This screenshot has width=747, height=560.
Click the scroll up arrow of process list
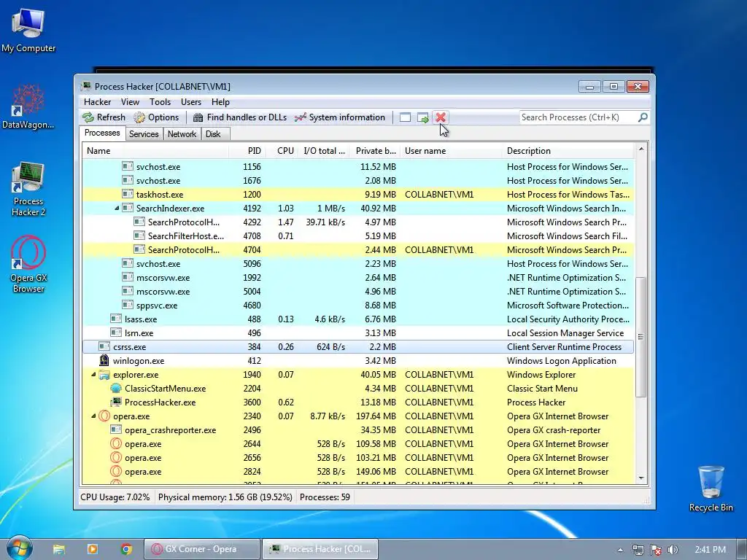point(641,149)
